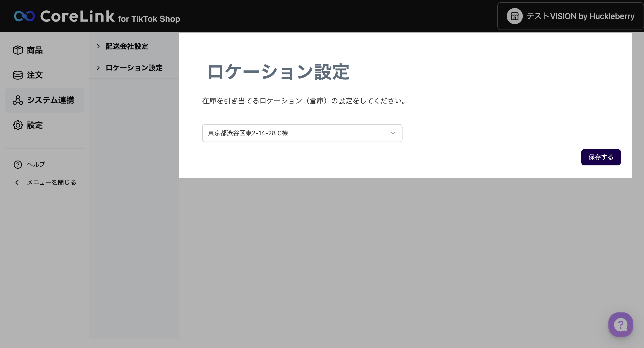Click the メニューを閉じる link
The height and width of the screenshot is (348, 644).
pos(51,182)
